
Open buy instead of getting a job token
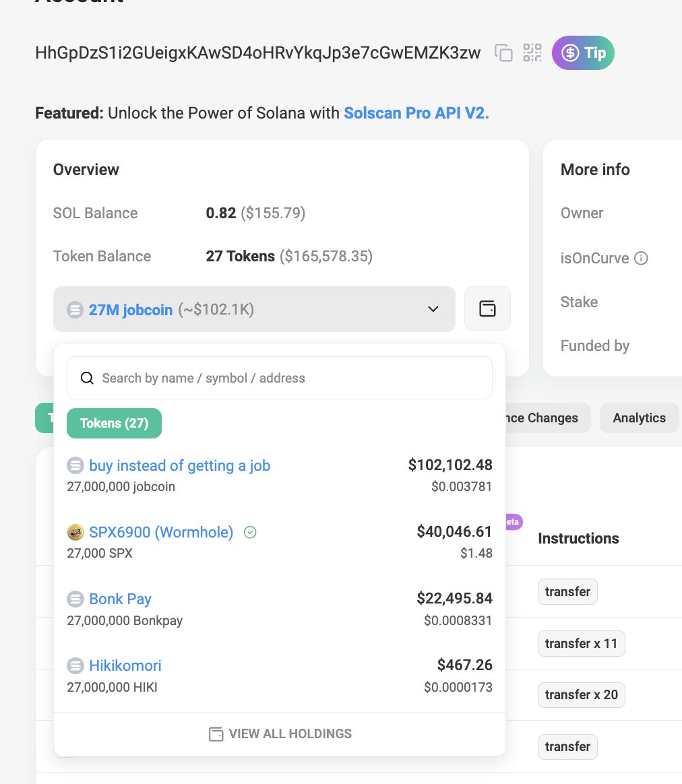(x=180, y=465)
